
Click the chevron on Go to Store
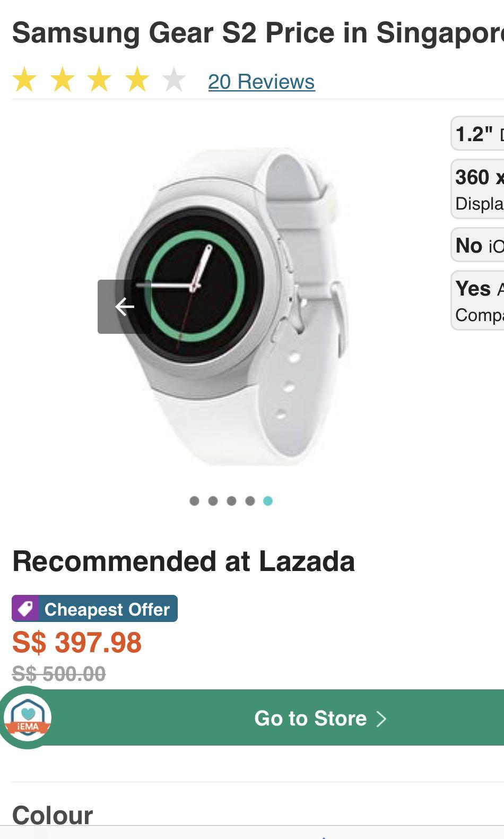pyautogui.click(x=381, y=719)
